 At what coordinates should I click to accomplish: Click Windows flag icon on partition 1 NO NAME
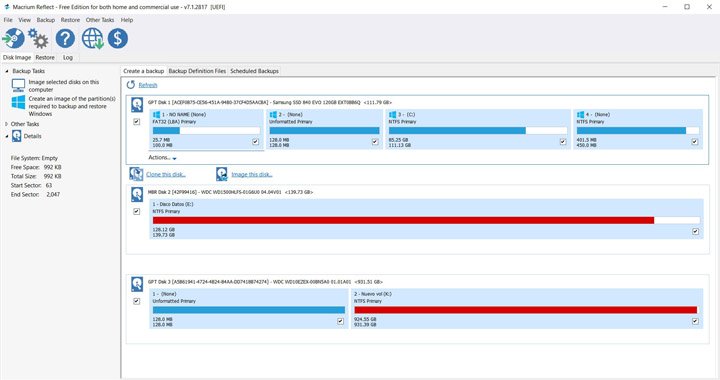tap(157, 114)
